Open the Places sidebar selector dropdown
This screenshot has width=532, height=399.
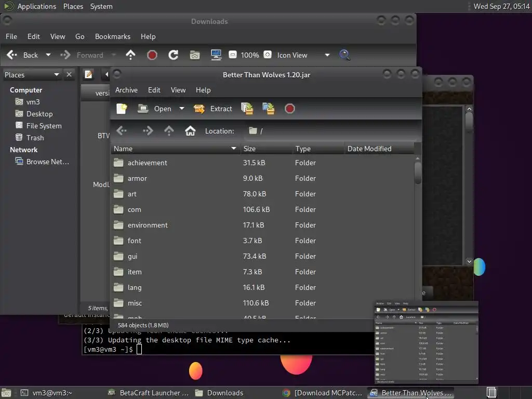click(x=32, y=75)
